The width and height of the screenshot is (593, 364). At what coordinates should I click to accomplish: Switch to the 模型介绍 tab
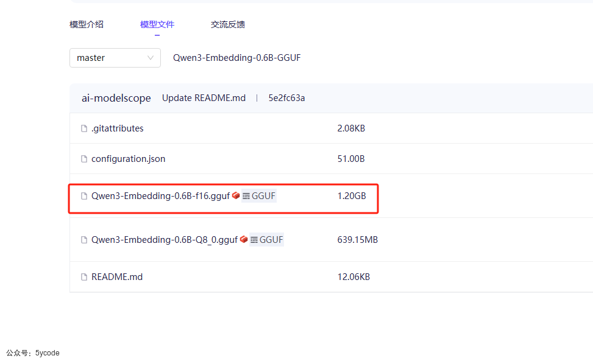87,24
